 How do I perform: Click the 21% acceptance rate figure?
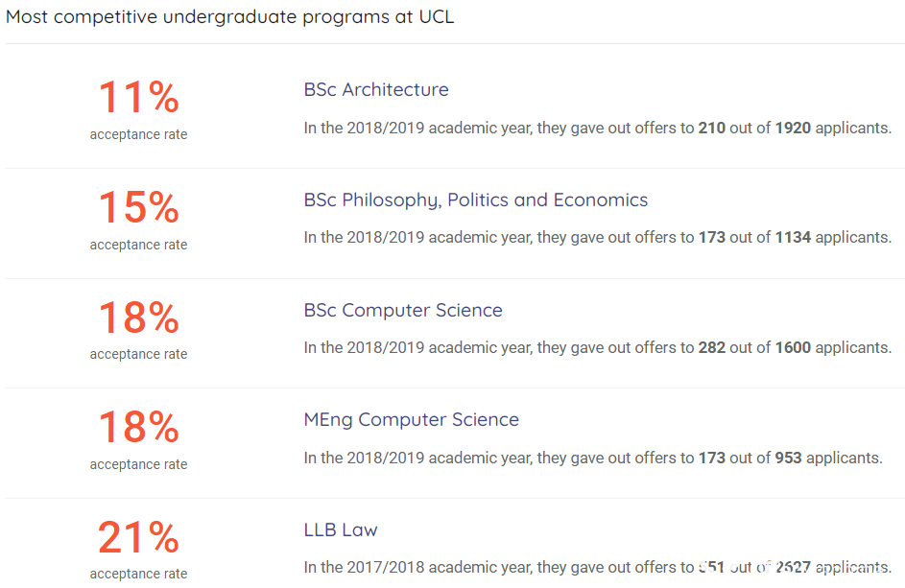(138, 537)
